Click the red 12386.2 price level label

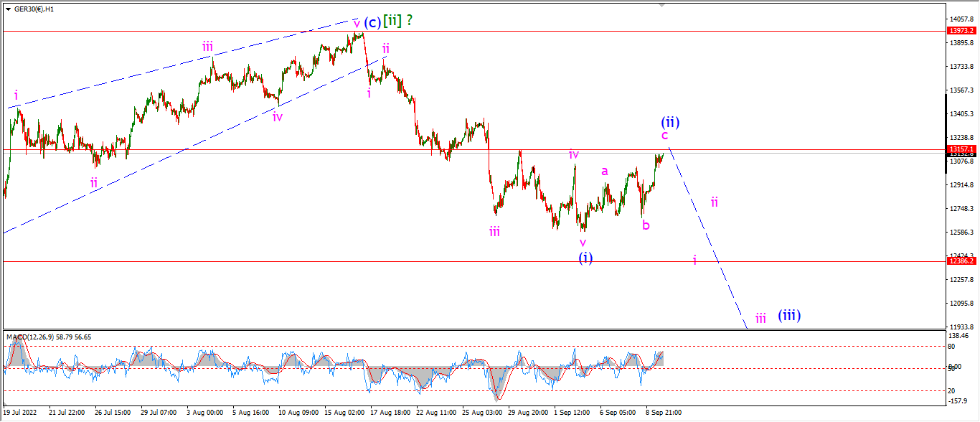(x=961, y=261)
